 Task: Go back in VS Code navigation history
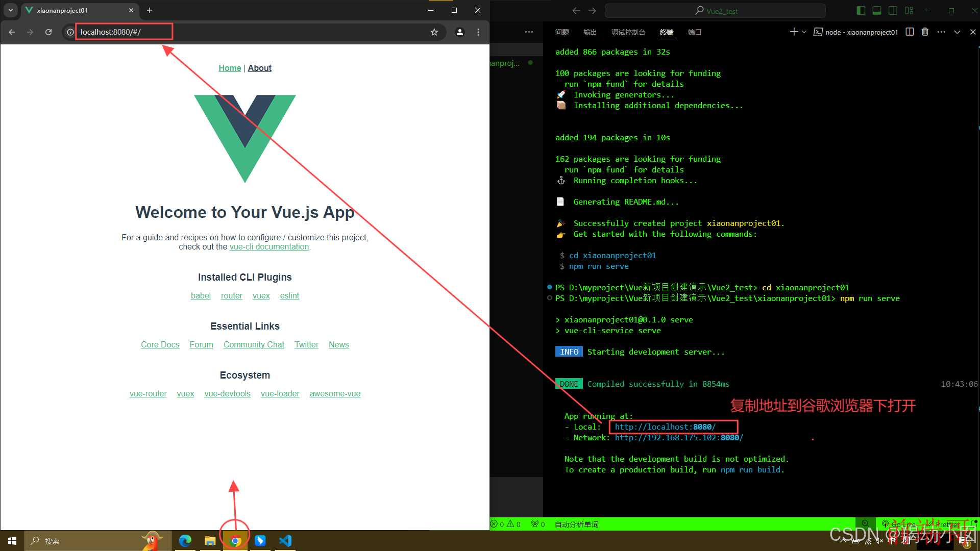coord(576,11)
